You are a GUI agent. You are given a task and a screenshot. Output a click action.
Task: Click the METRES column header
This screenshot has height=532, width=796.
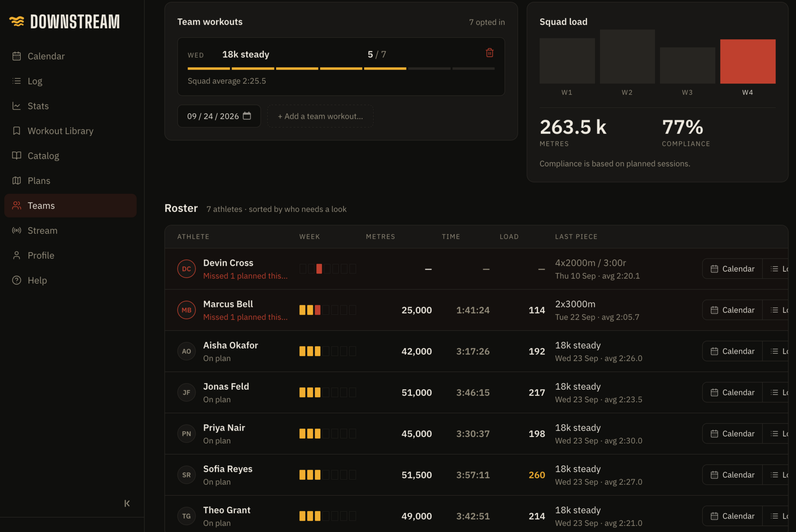[380, 237]
